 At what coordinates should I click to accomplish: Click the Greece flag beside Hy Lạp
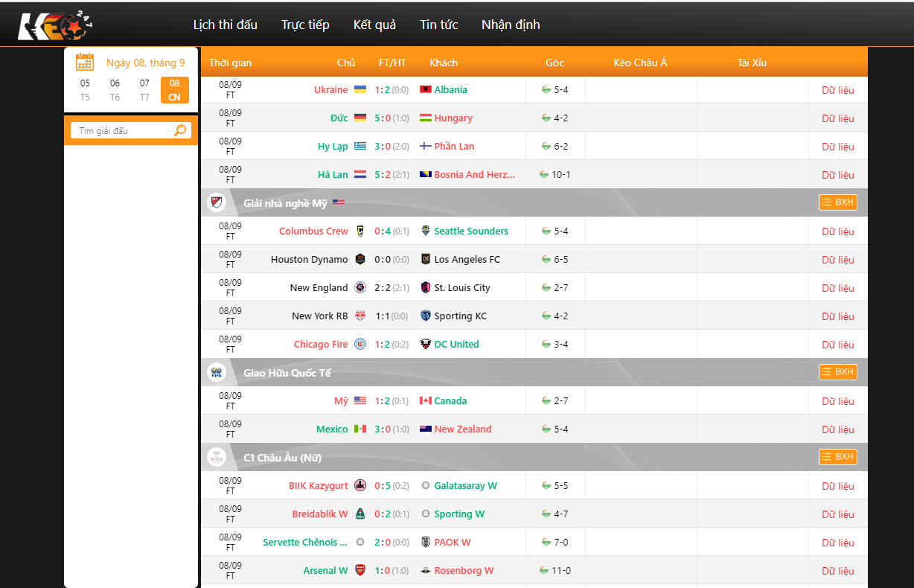tap(360, 146)
